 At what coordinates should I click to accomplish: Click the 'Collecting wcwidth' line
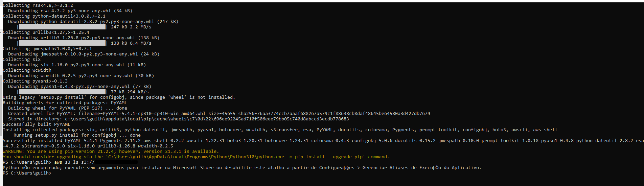(x=27, y=70)
